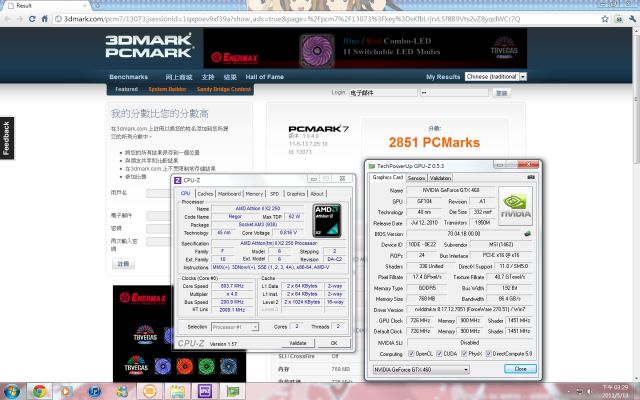This screenshot has height=400, width=640.
Task: Switch to the About tab in CPU-Z
Action: (317, 193)
